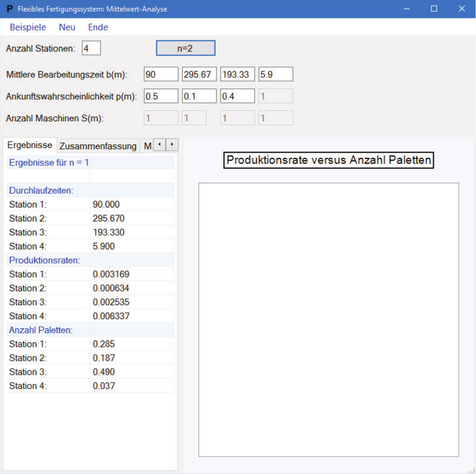Select the Ergebnisse tab
476x474 pixels.
29,145
